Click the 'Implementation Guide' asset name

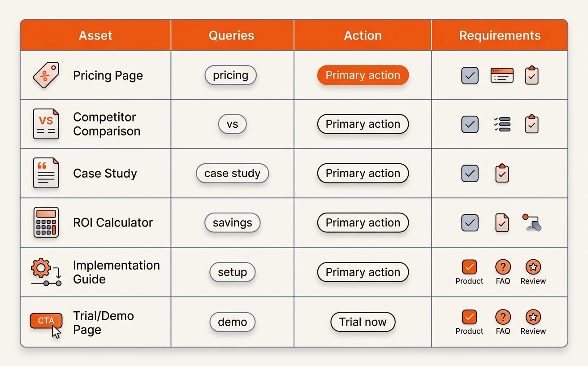pos(117,272)
